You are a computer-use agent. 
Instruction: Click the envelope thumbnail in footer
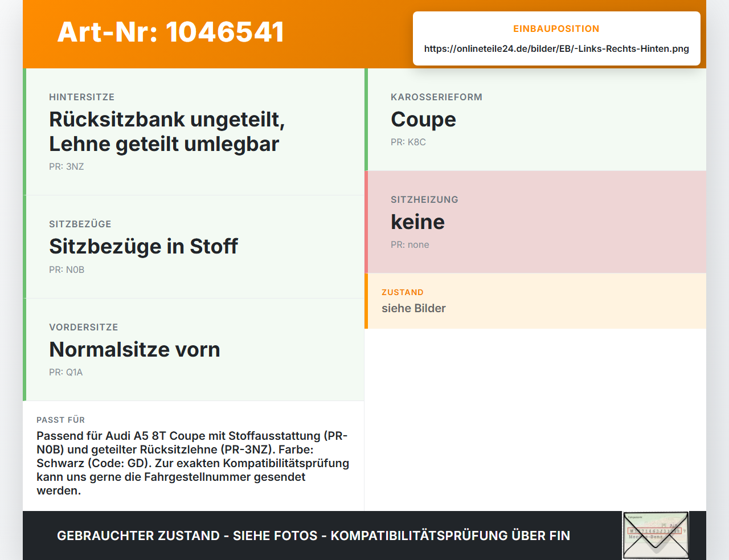pos(656,536)
